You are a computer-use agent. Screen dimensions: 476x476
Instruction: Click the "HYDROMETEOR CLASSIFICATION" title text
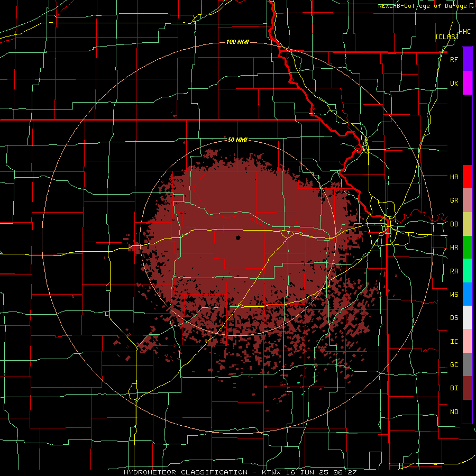(x=186, y=472)
